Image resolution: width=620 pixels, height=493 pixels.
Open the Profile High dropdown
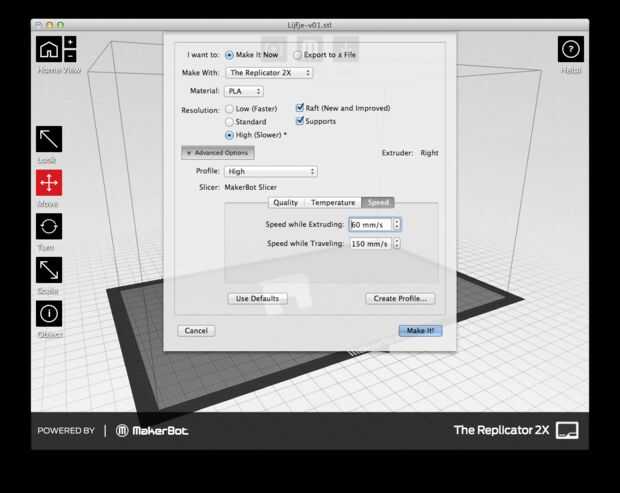[x=271, y=172]
